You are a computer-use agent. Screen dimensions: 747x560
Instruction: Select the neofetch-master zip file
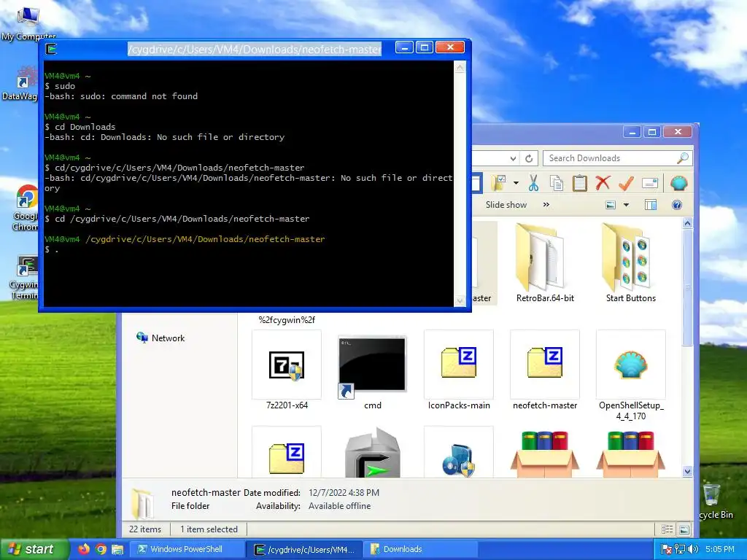click(545, 370)
